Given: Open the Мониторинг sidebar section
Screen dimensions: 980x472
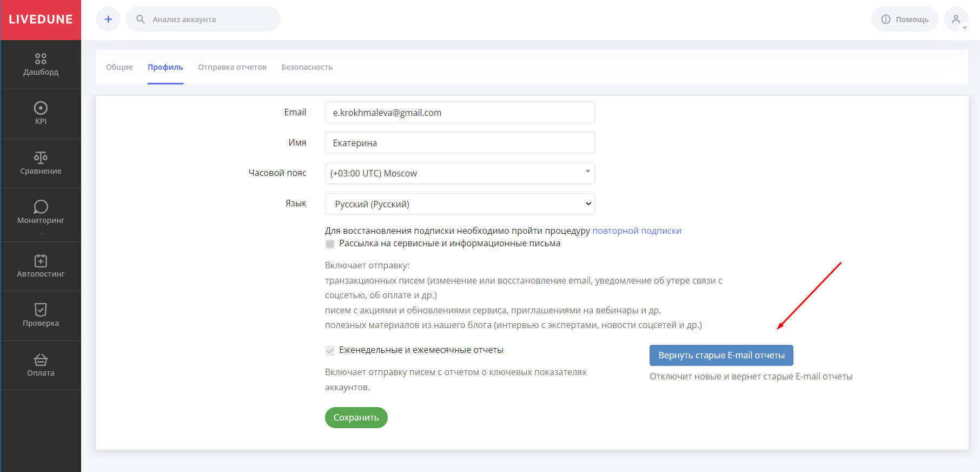Looking at the screenshot, I should click(41, 213).
